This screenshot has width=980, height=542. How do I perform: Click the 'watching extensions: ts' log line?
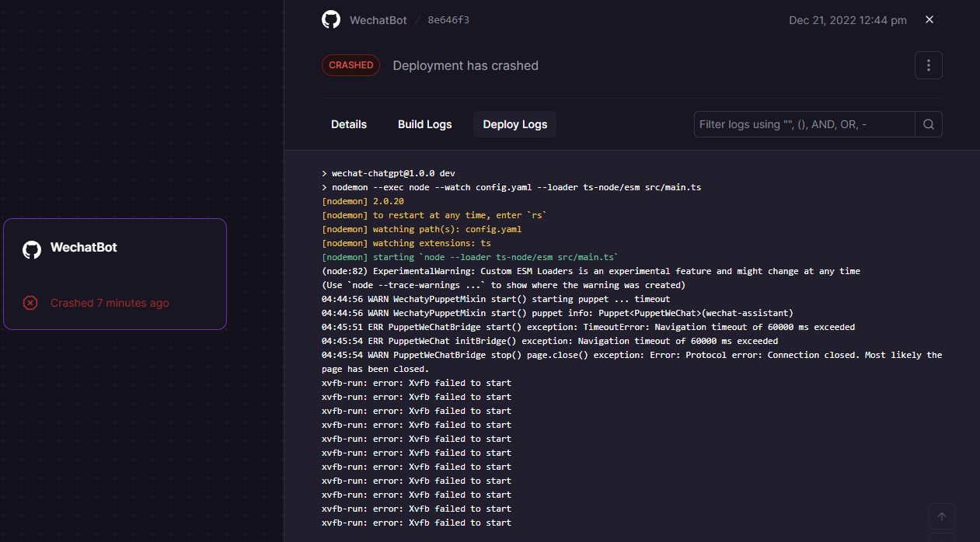(x=406, y=243)
